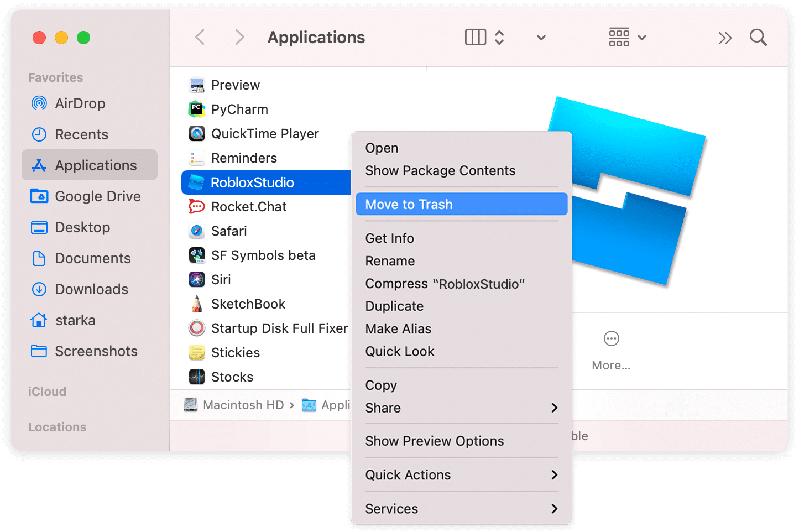The image size is (799, 532).
Task: Click the search magnifier icon
Action: click(x=758, y=38)
